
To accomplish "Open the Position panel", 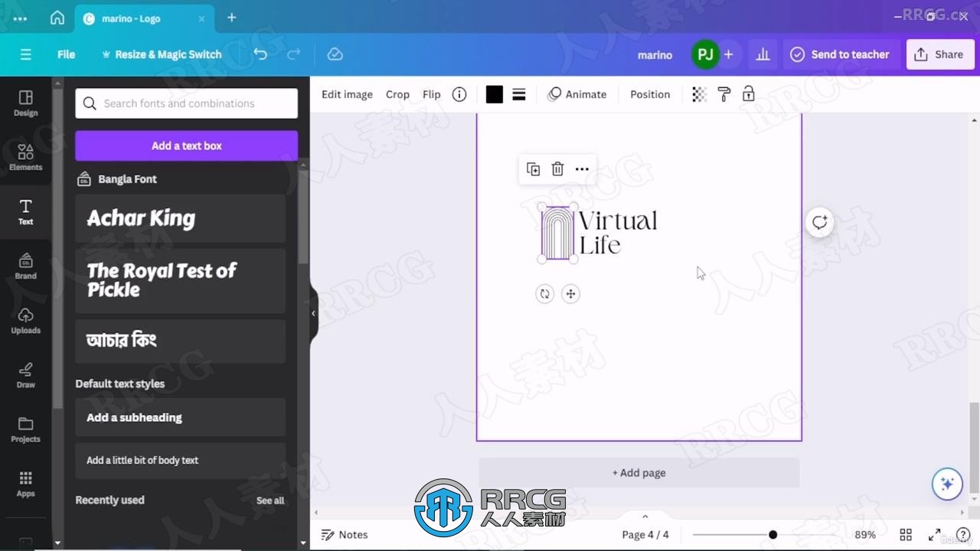I will tap(650, 94).
